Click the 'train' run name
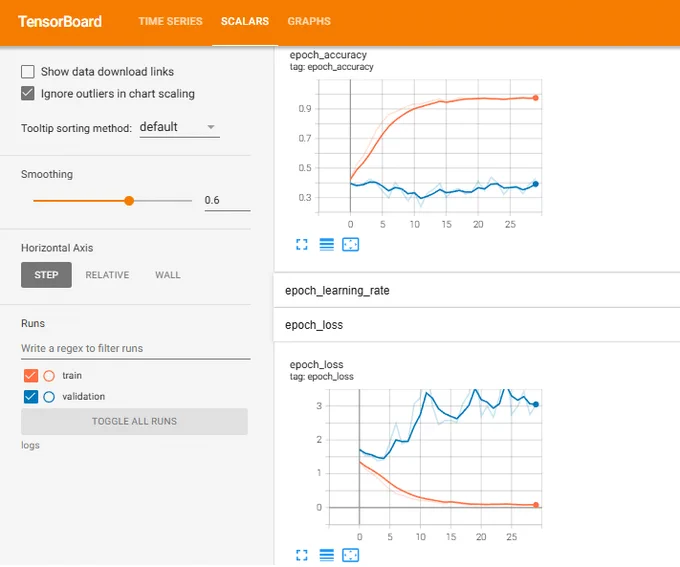The image size is (680, 567). (72, 376)
